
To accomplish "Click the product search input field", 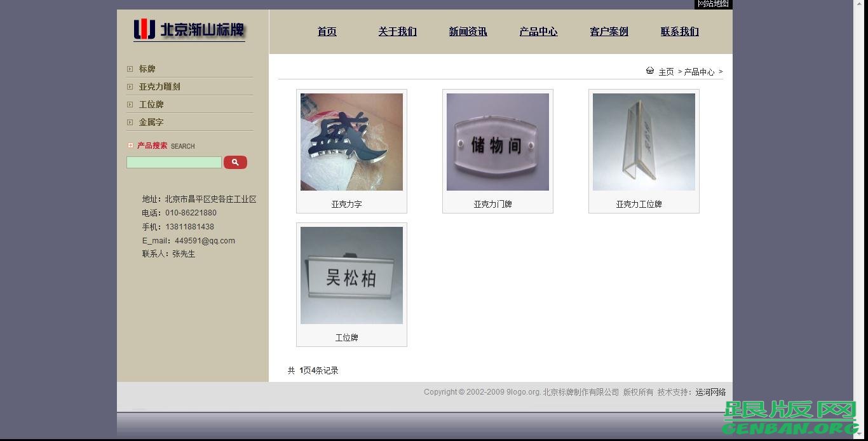I will [173, 162].
